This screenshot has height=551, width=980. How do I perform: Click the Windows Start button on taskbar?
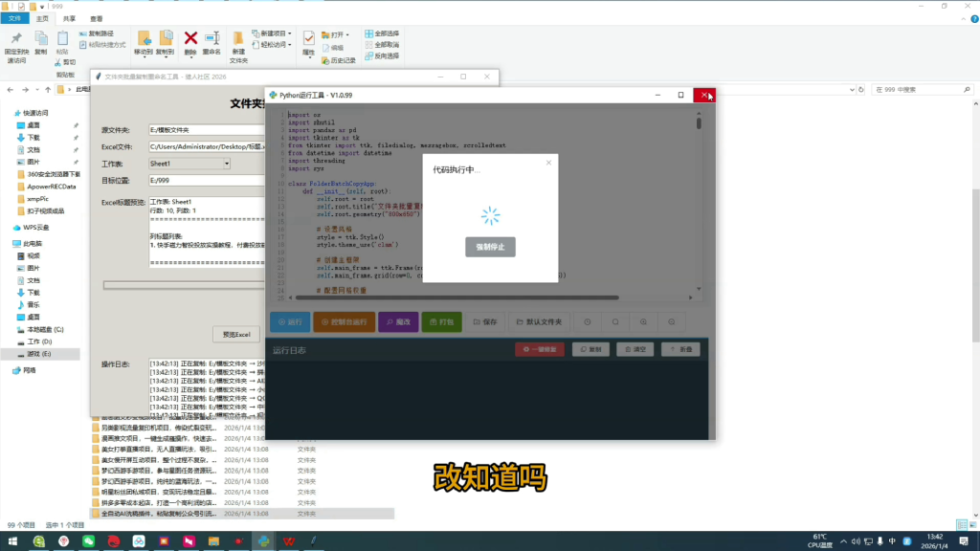11,541
